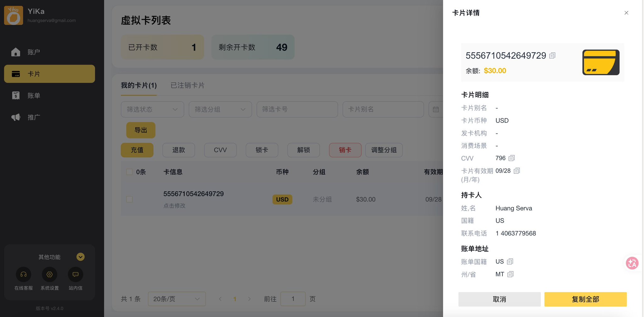Viewport: 644px width, 317px height.
Task: Click the 调整分组 button
Action: coord(384,150)
